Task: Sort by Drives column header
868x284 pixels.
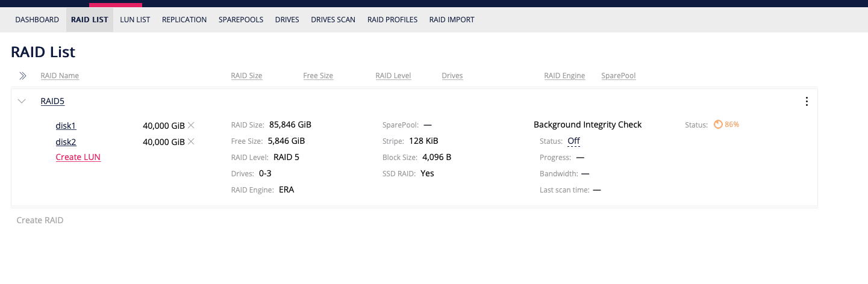Action: (452, 76)
